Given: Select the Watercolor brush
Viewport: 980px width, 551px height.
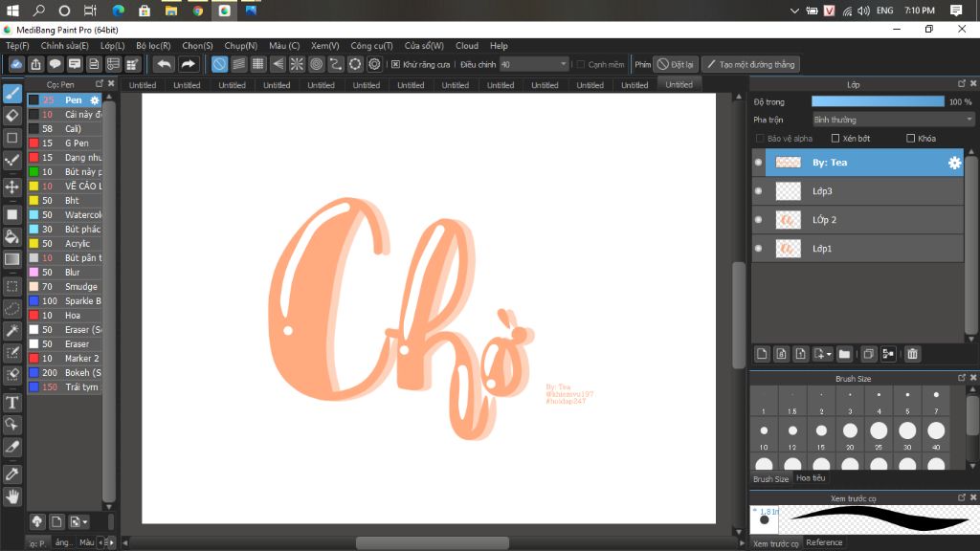Looking at the screenshot, I should coord(64,215).
